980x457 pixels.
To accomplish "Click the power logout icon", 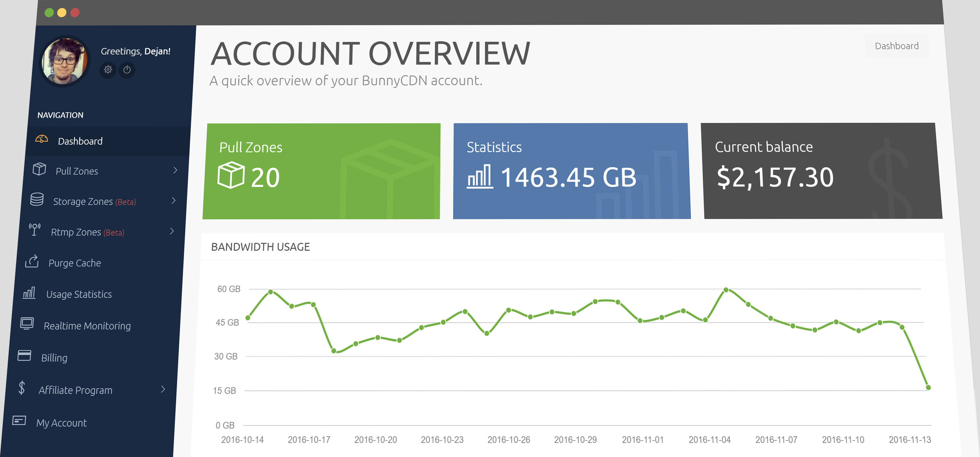I will pyautogui.click(x=127, y=70).
